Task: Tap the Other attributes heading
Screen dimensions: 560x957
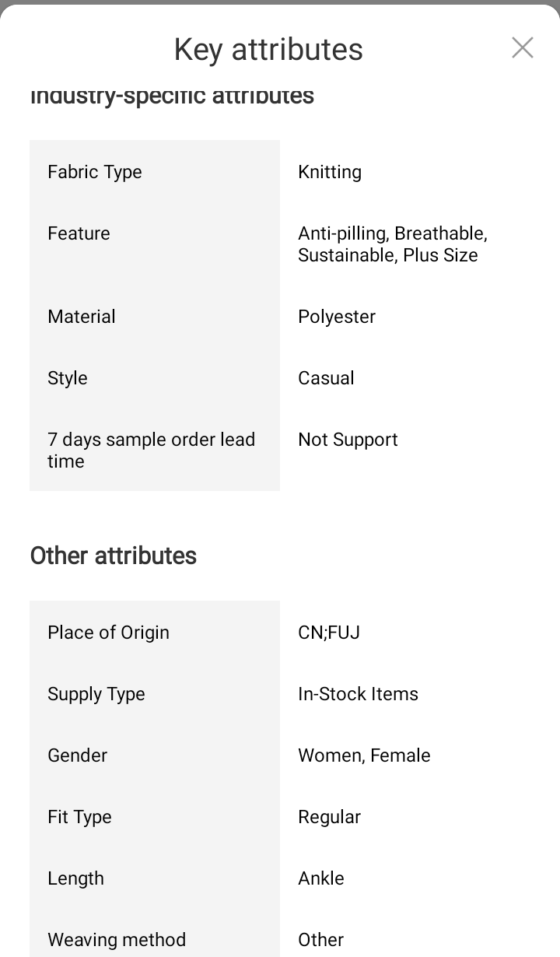Action: [x=114, y=556]
